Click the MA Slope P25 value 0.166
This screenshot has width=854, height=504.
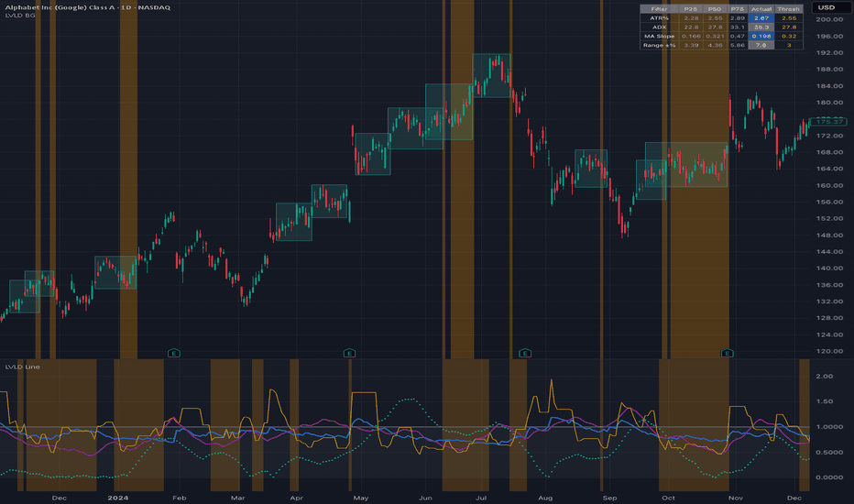pyautogui.click(x=691, y=36)
